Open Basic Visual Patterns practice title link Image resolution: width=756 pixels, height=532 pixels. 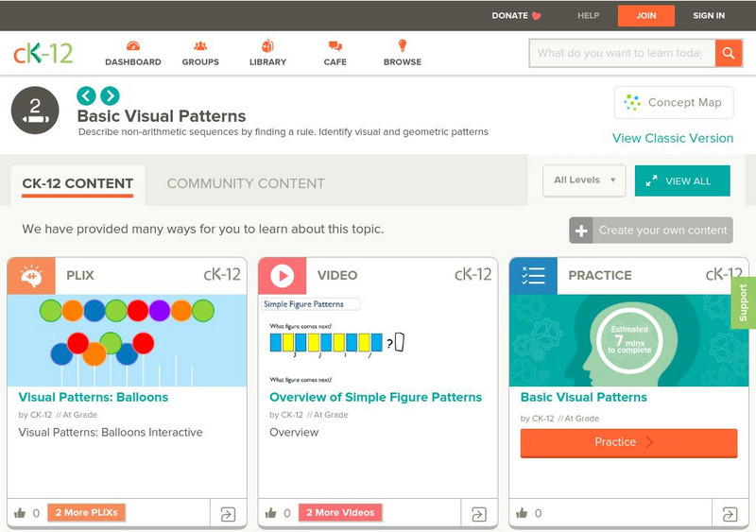tap(583, 397)
